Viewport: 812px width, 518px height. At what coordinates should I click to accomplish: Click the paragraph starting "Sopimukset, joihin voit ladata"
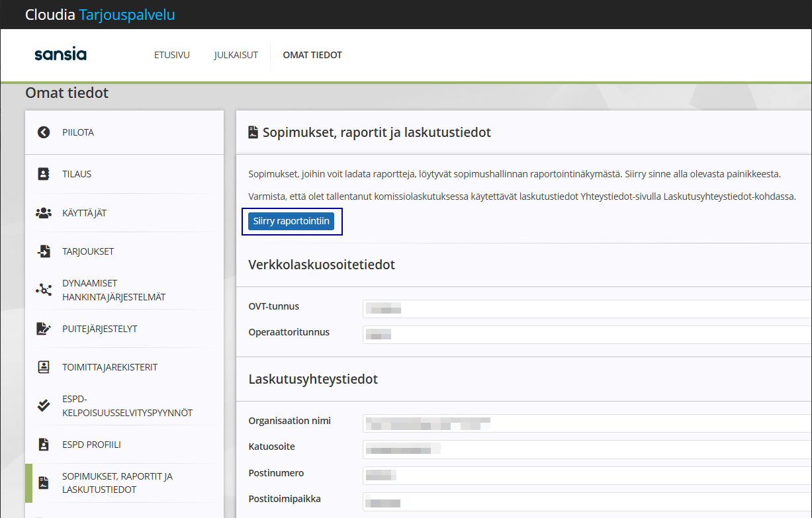click(515, 175)
